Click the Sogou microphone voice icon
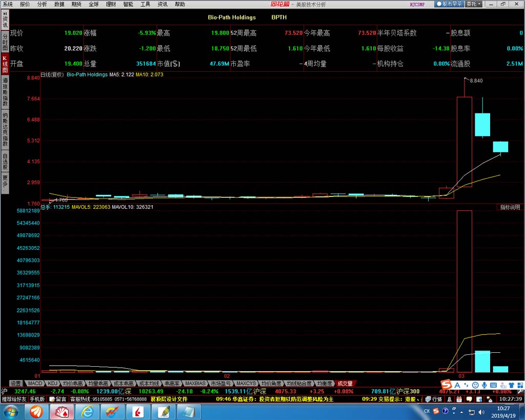 (x=484, y=385)
